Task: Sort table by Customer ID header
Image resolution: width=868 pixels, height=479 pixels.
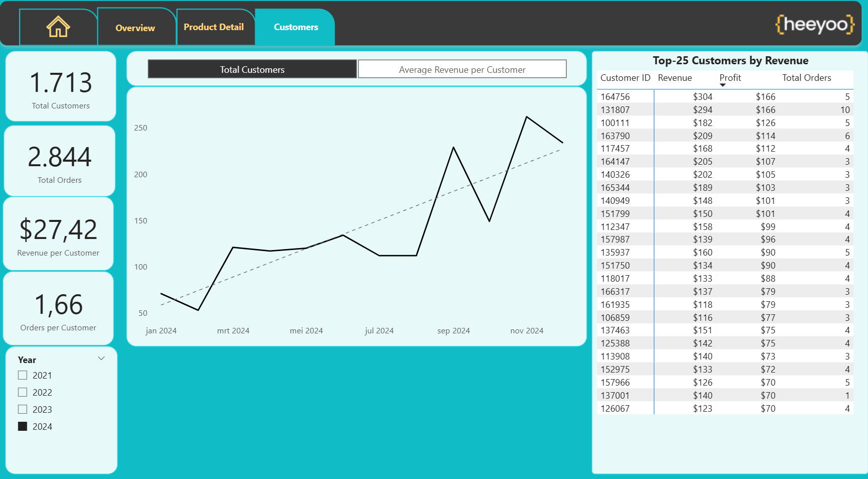Action: click(x=625, y=78)
